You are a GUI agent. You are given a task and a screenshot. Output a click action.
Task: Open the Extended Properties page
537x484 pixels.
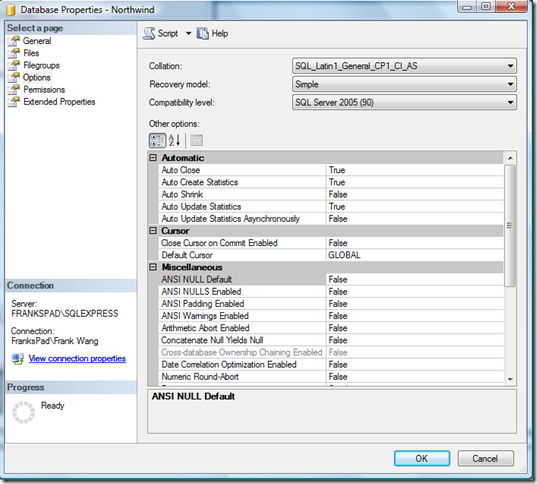(x=59, y=102)
